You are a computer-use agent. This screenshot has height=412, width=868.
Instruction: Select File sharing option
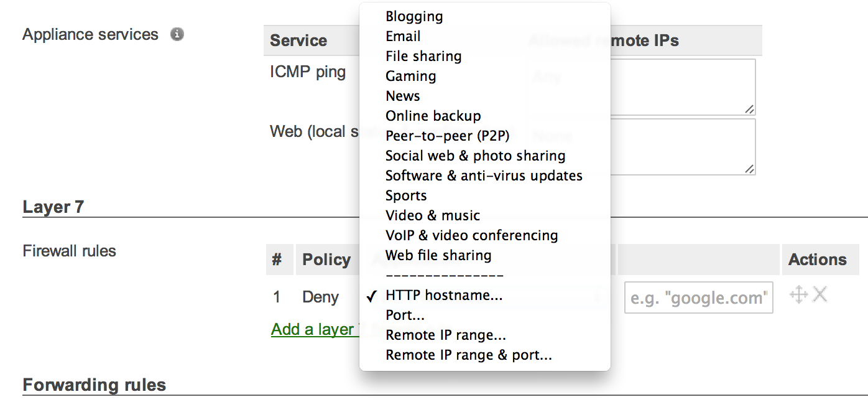click(423, 56)
